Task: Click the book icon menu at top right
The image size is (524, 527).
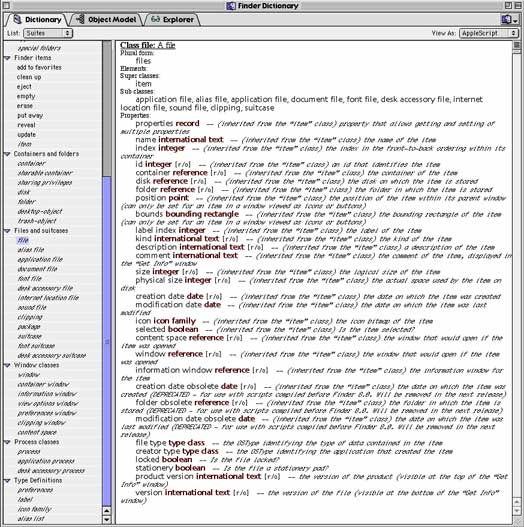Action: point(510,19)
